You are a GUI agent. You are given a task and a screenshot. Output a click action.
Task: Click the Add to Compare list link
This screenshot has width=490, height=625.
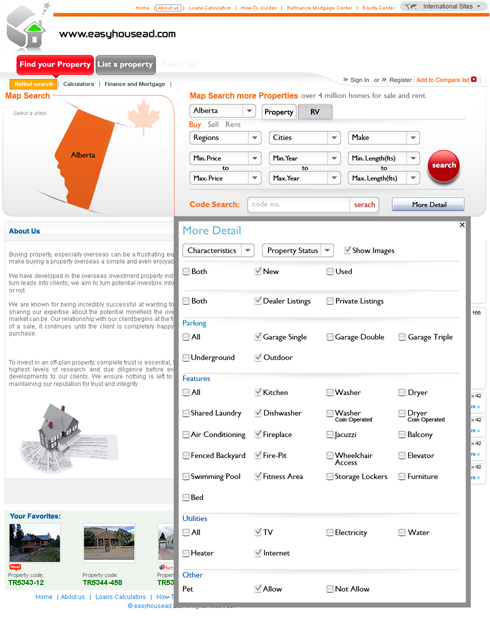point(443,80)
